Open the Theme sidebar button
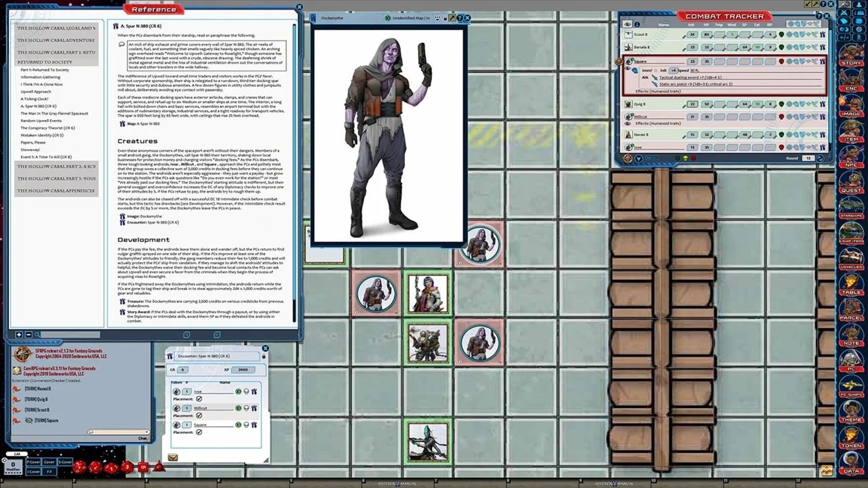Image resolution: width=868 pixels, height=488 pixels. (851, 411)
